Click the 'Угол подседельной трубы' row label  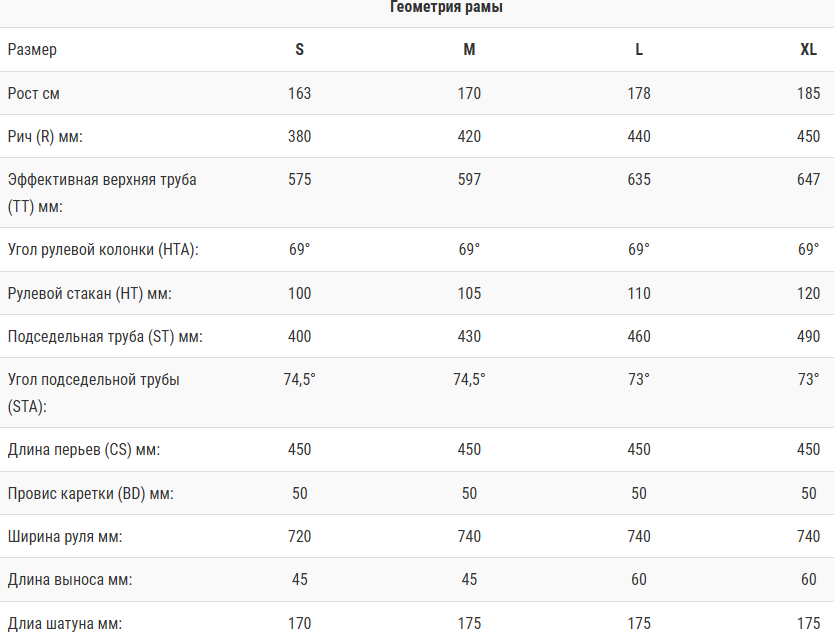(94, 380)
